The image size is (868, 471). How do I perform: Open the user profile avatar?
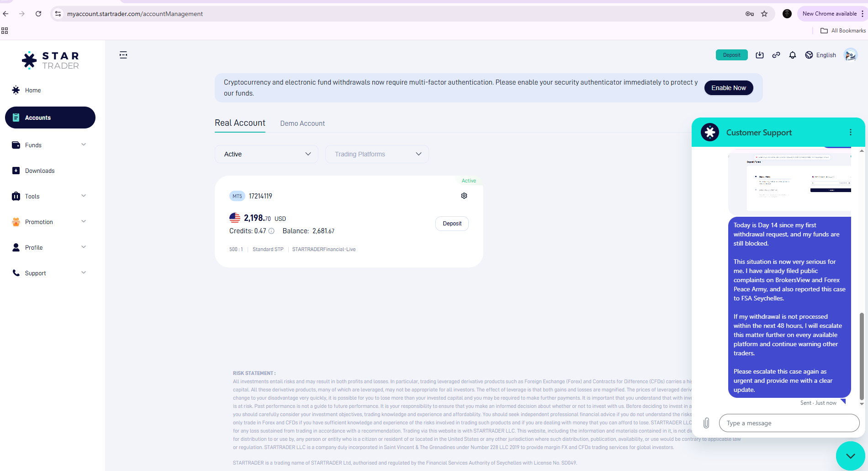(850, 55)
